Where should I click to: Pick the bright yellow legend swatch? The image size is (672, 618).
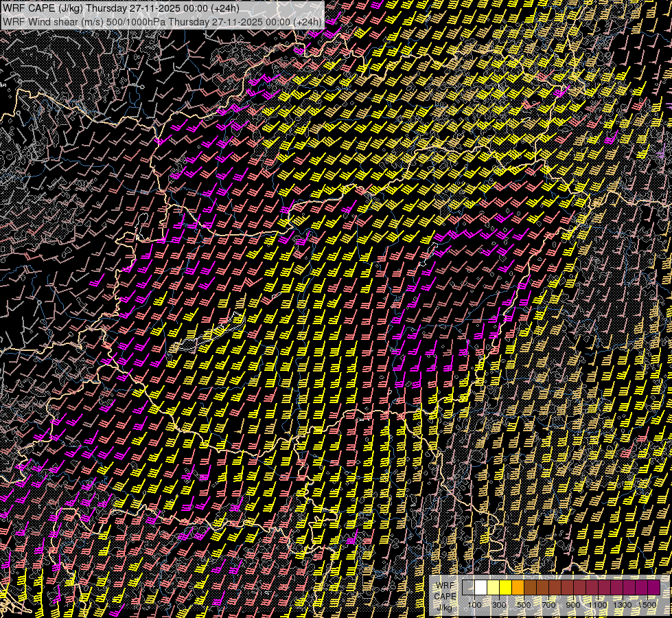click(x=505, y=588)
